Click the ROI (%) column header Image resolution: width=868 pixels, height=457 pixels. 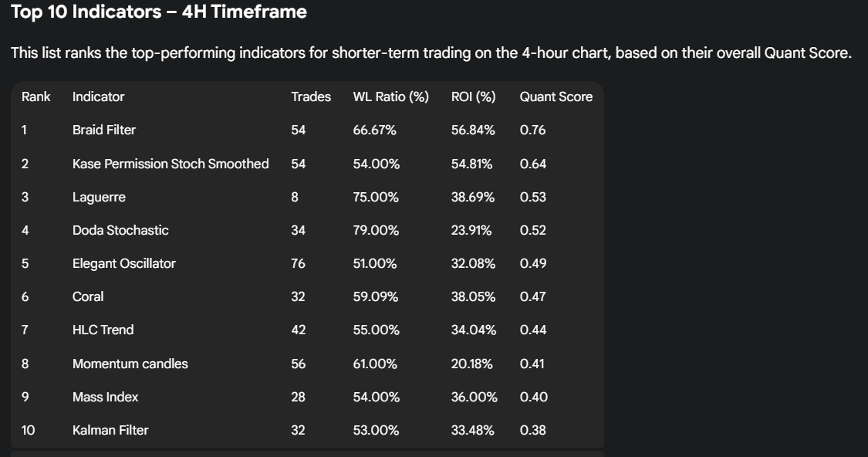click(473, 96)
